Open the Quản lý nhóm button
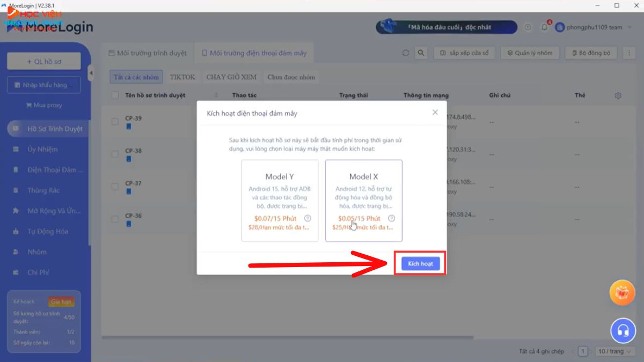Screen dimensions: 644x362 pos(530,53)
